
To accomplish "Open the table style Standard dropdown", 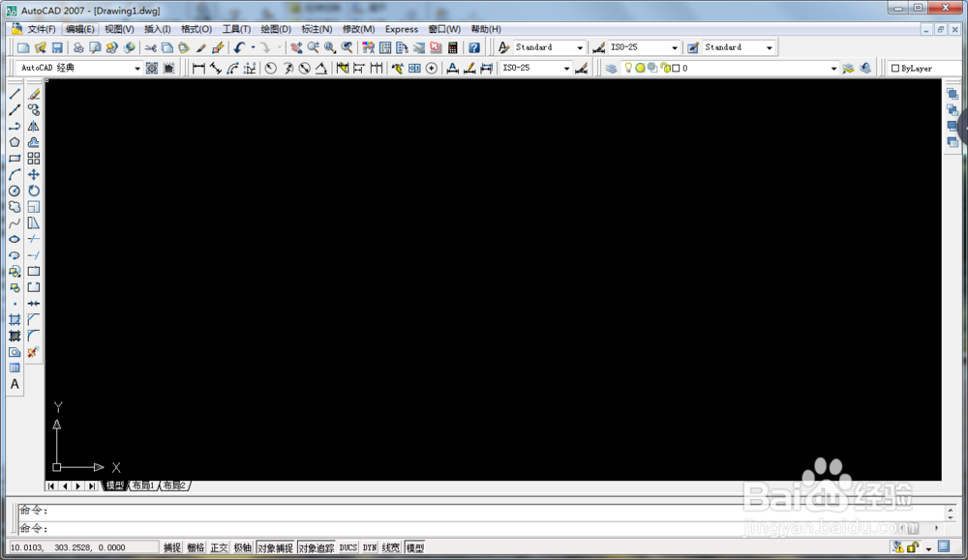I will pyautogui.click(x=770, y=47).
